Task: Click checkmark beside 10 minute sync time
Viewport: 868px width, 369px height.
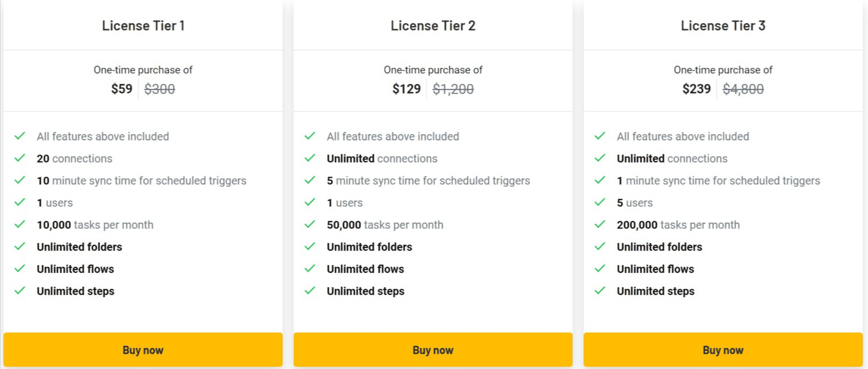Action: [20, 180]
